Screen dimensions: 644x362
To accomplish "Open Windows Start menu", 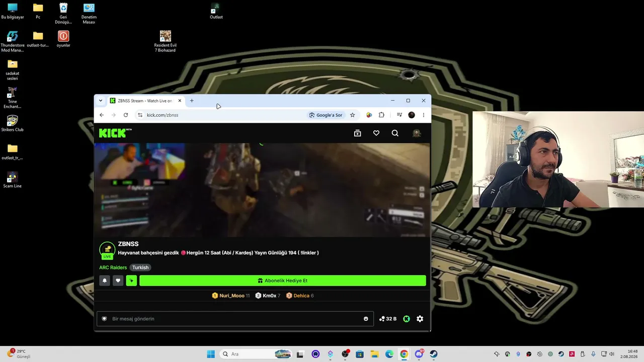I will (x=211, y=354).
